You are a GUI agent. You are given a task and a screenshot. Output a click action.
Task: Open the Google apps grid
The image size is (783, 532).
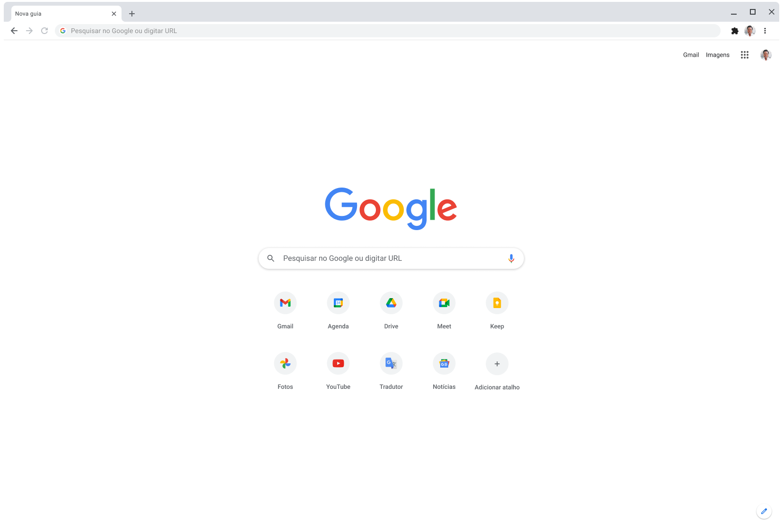tap(745, 55)
